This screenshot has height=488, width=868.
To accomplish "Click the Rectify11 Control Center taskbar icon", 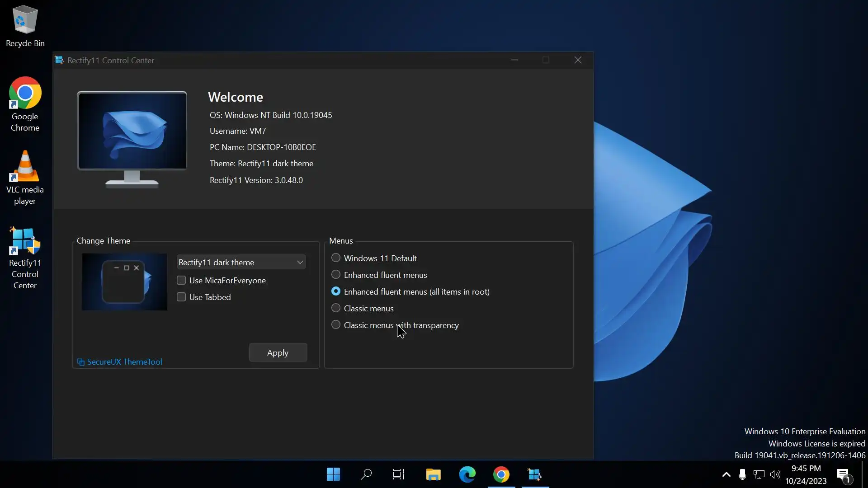I will click(x=535, y=474).
